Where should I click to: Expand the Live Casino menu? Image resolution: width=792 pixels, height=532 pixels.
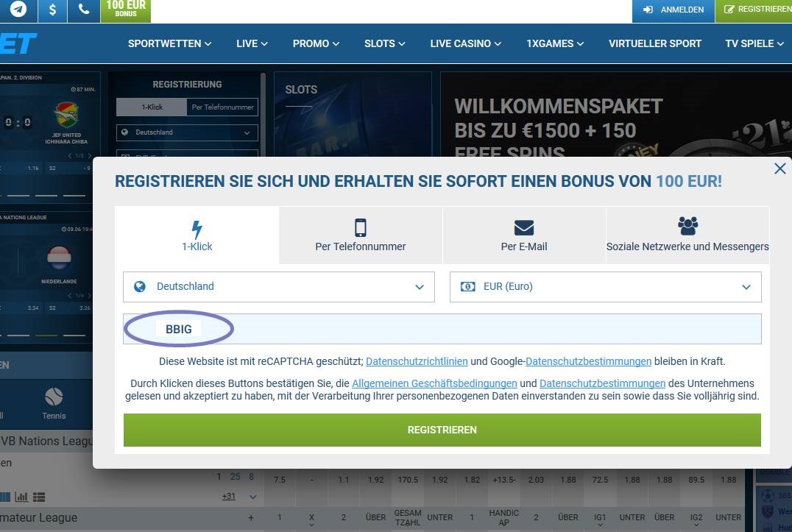click(x=465, y=43)
